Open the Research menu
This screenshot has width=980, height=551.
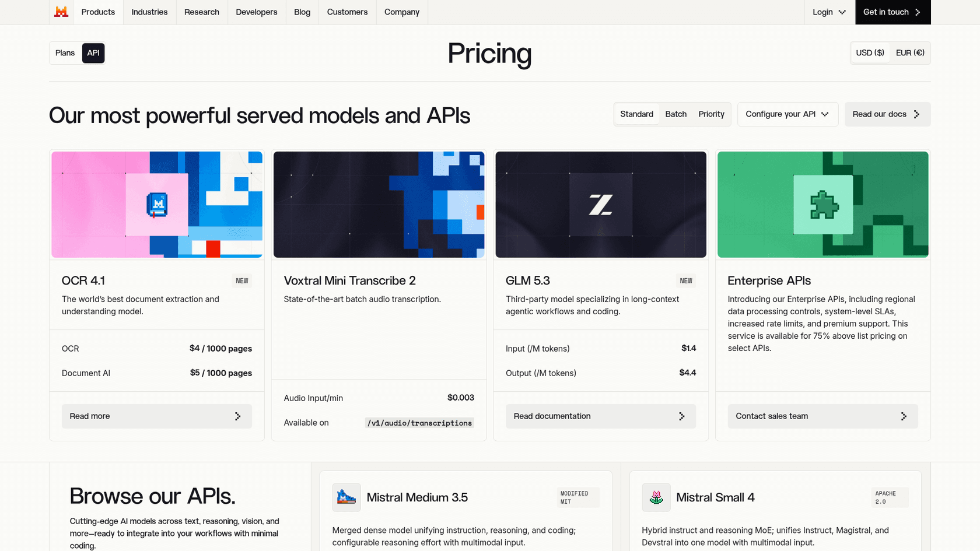[202, 12]
